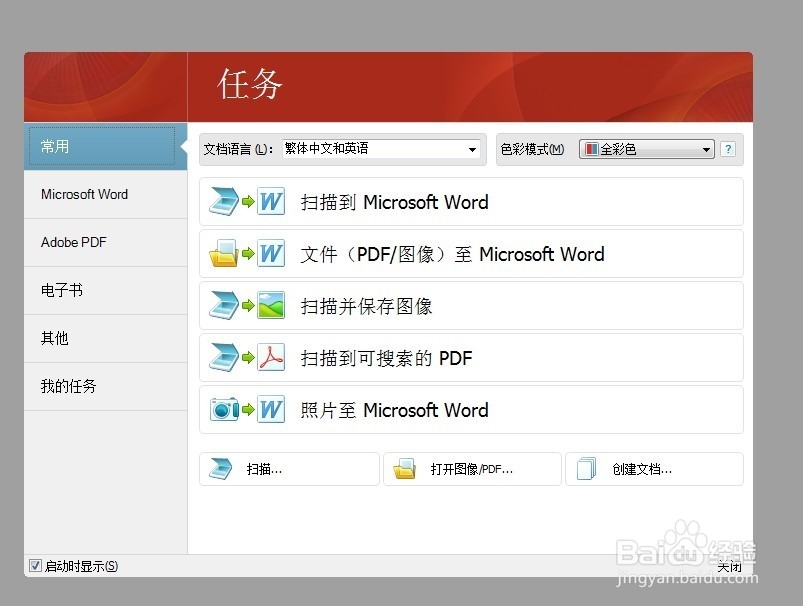Screen dimensions: 803x606
Task: Click scanner icon of 扫描并保存图像
Action: click(224, 306)
